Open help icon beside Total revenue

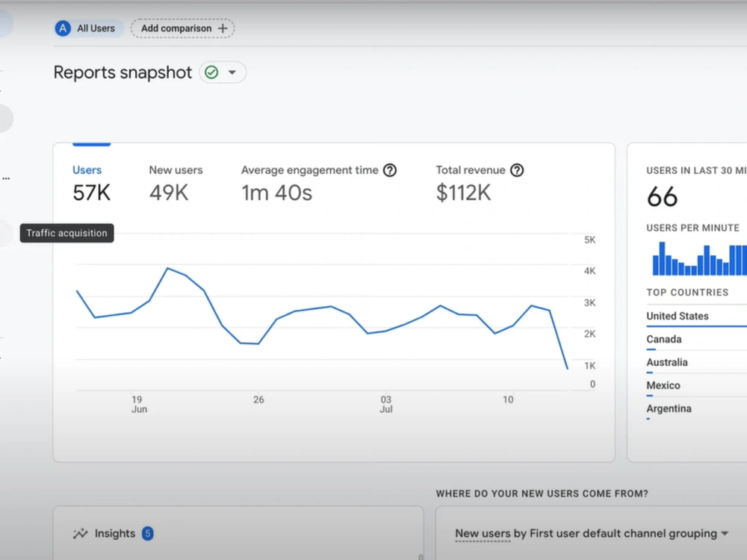517,170
